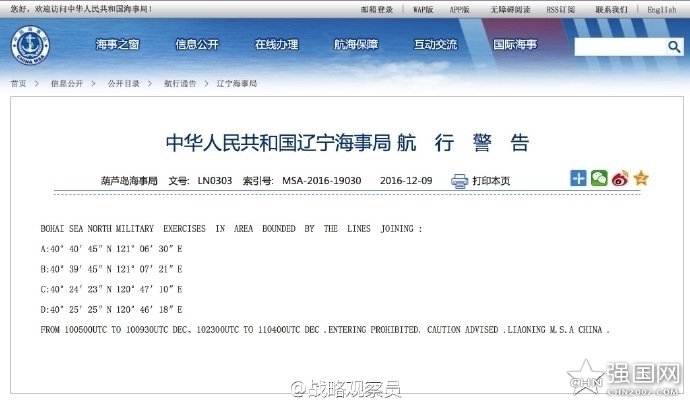Switch site language to English

661,9
